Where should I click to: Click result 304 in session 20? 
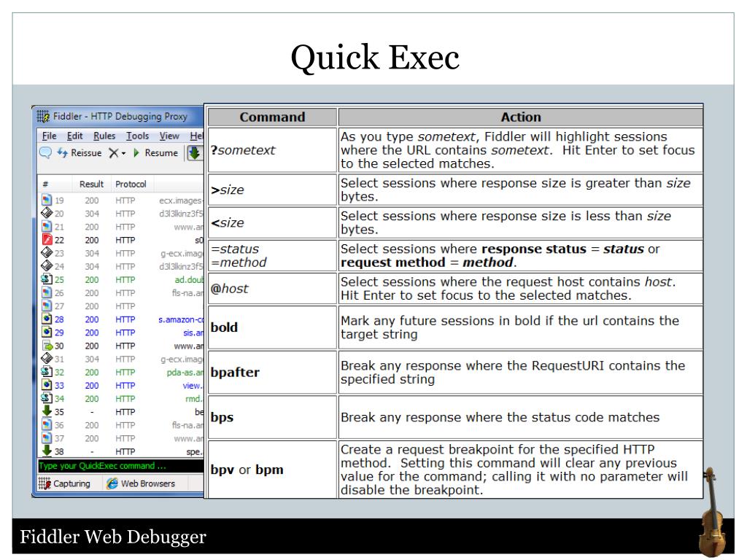[92, 214]
